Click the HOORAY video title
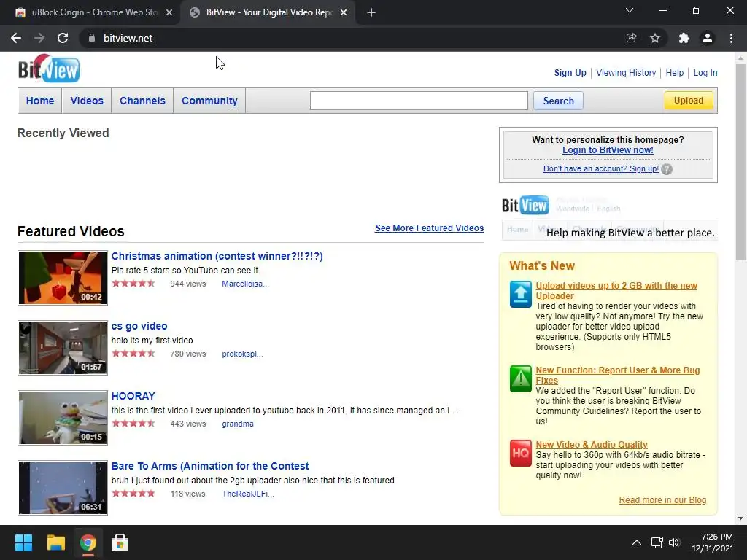The width and height of the screenshot is (747, 560). click(x=133, y=396)
